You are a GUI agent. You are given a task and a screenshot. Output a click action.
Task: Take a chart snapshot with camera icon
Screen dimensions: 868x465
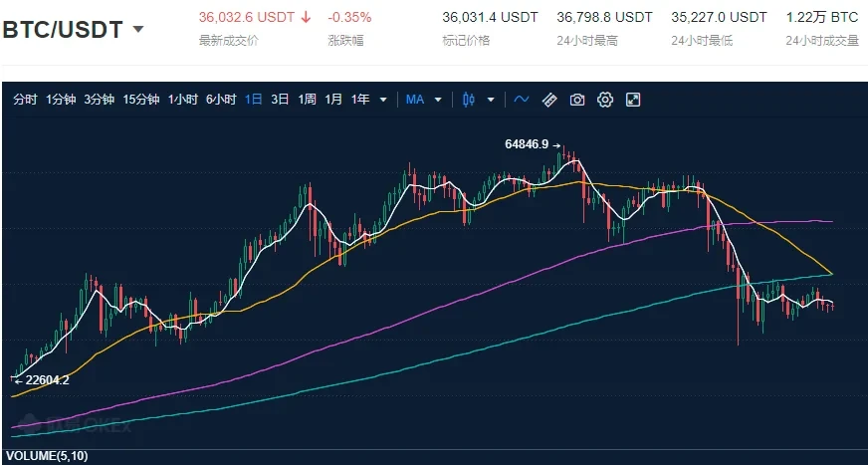pyautogui.click(x=576, y=100)
